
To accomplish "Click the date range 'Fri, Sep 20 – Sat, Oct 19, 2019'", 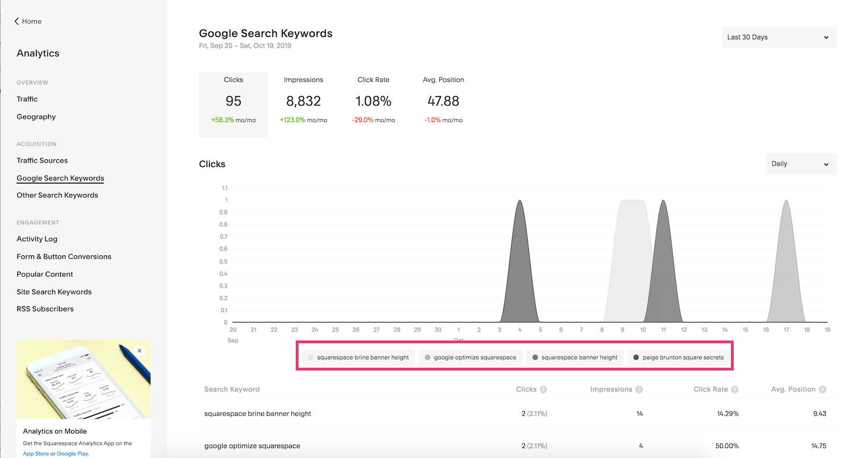I will coord(245,46).
